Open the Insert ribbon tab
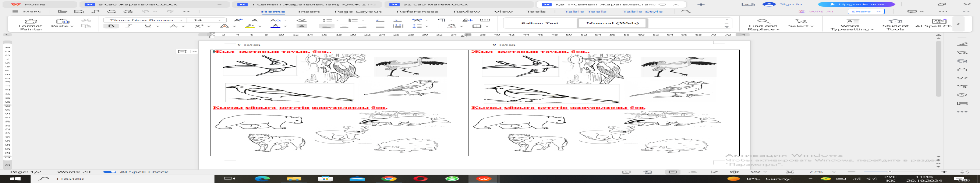 [x=309, y=12]
